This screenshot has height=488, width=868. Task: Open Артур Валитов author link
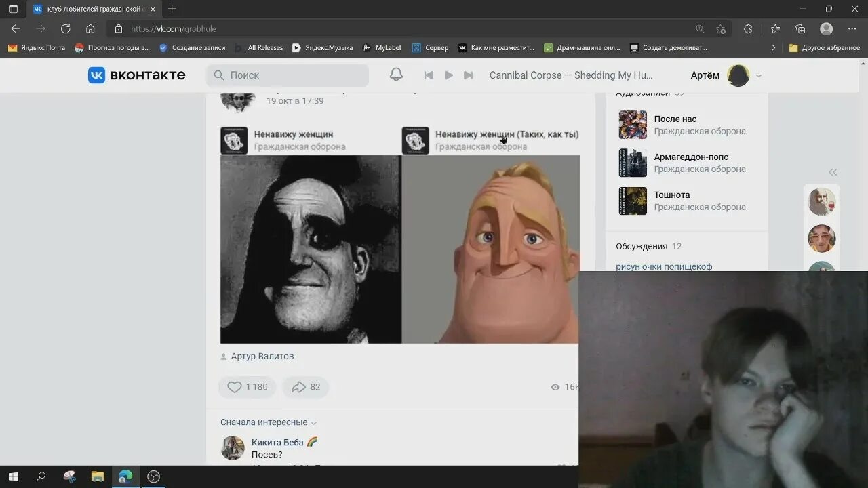262,356
